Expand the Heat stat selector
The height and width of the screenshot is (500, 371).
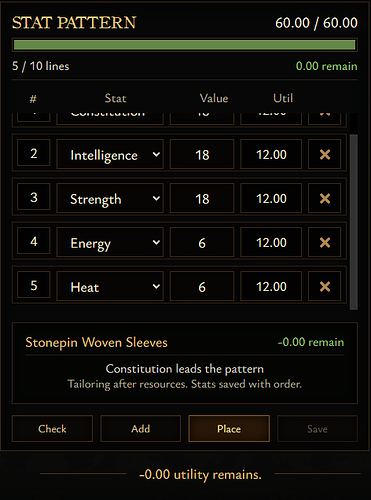pos(110,286)
